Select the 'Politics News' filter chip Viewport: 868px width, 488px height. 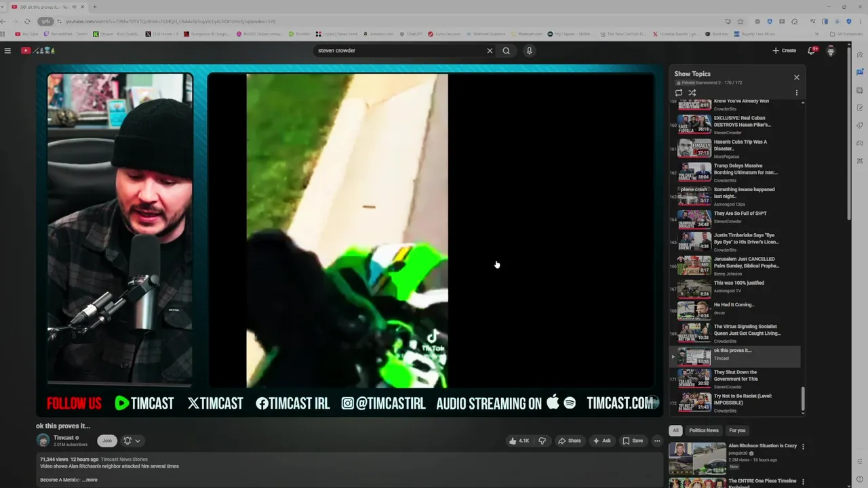(704, 430)
